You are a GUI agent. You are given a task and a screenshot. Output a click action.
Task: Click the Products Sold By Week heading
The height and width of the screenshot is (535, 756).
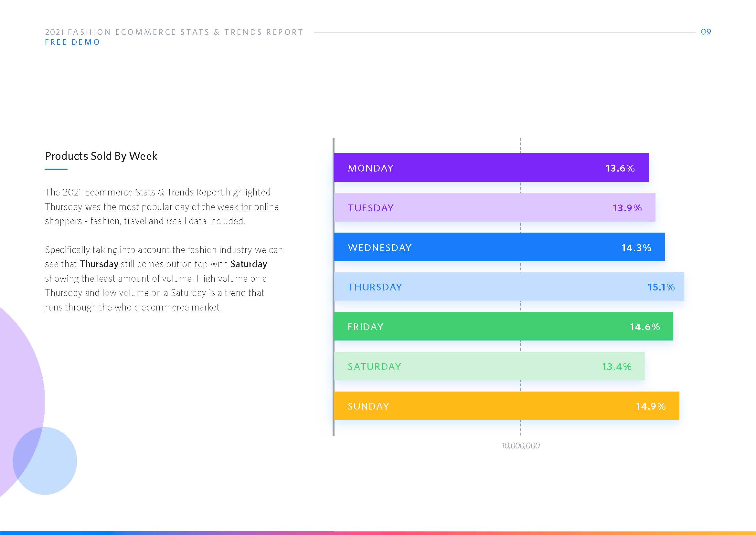point(101,156)
